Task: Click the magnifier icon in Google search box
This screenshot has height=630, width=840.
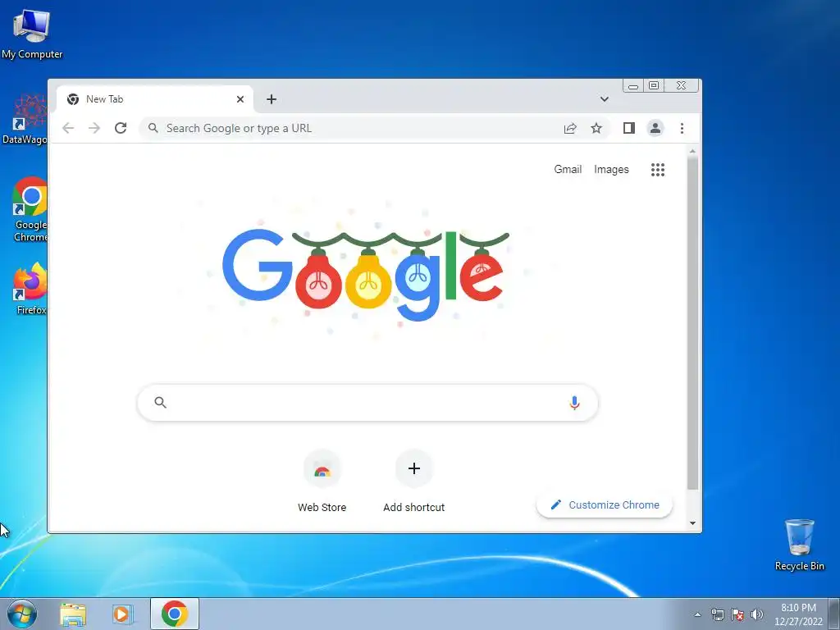Action: click(160, 402)
